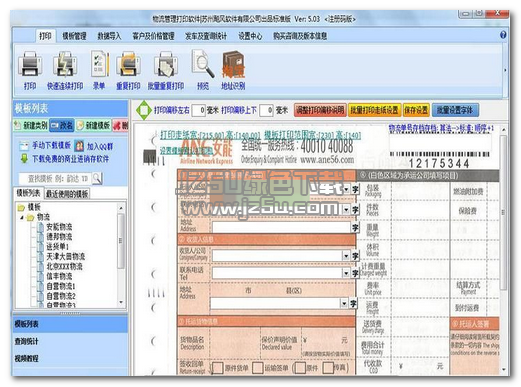This screenshot has height=387, width=521.
Task: Toggle the 传真 checkbox
Action: click(x=328, y=368)
